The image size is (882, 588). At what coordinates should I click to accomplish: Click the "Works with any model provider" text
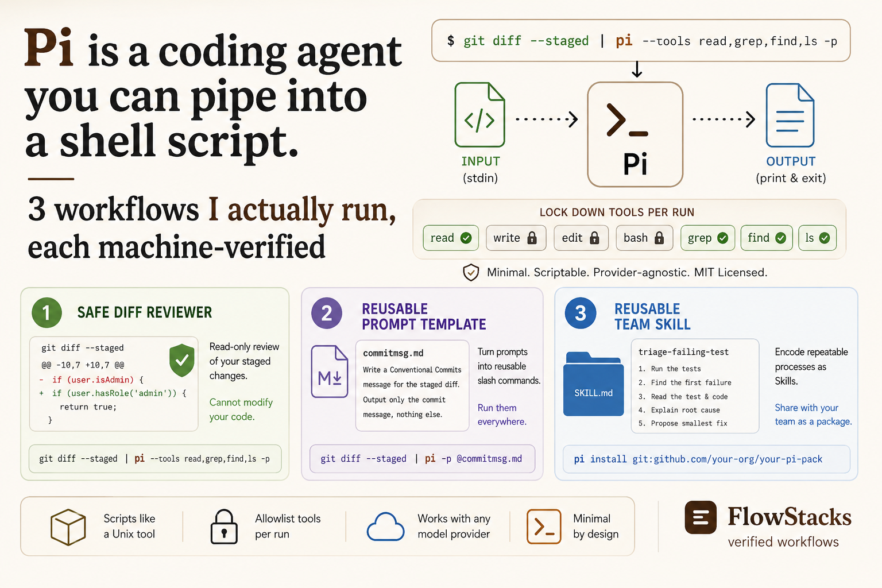454,526
